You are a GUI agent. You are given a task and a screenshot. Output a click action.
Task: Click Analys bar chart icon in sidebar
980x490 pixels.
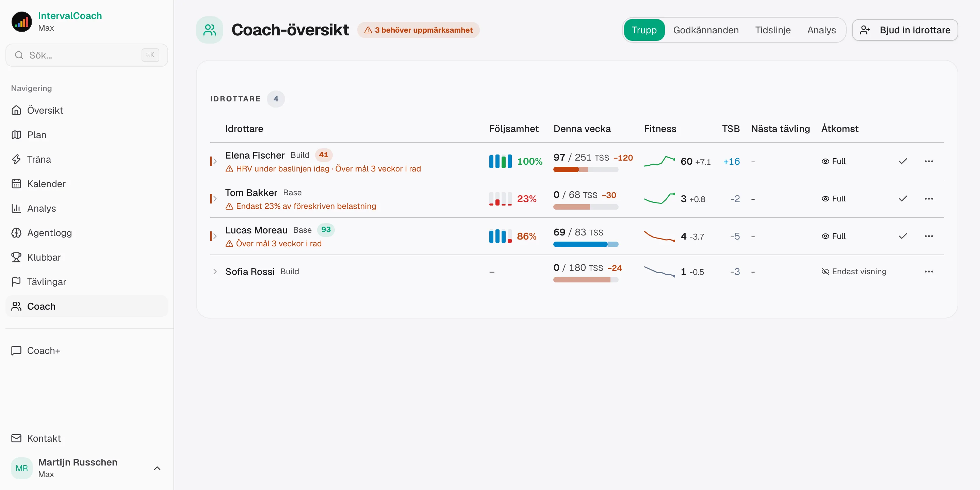pyautogui.click(x=16, y=209)
